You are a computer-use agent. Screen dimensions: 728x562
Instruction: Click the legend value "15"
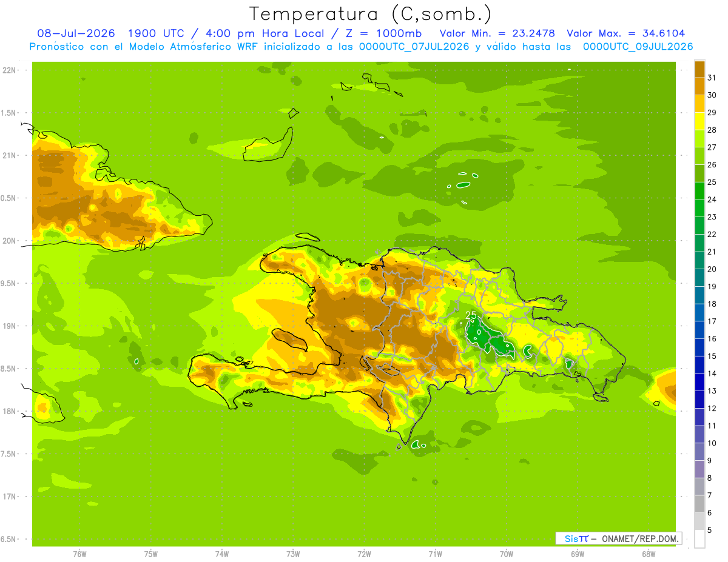(x=712, y=356)
